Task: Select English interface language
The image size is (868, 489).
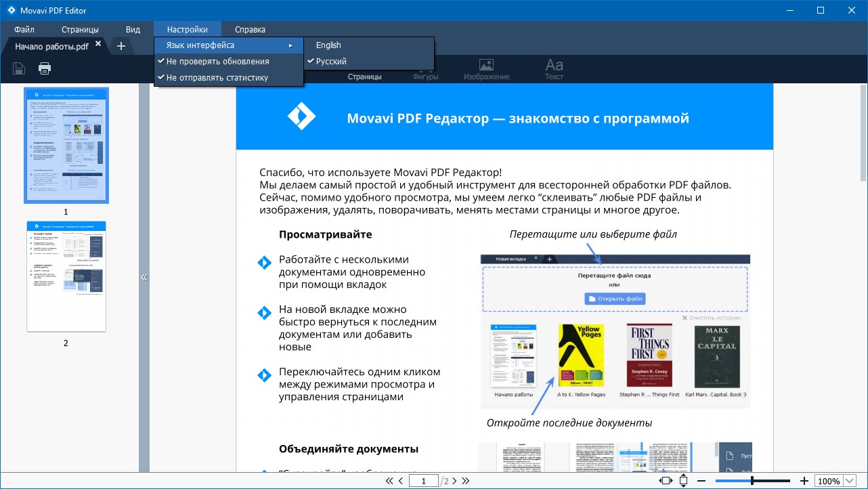Action: coord(369,45)
